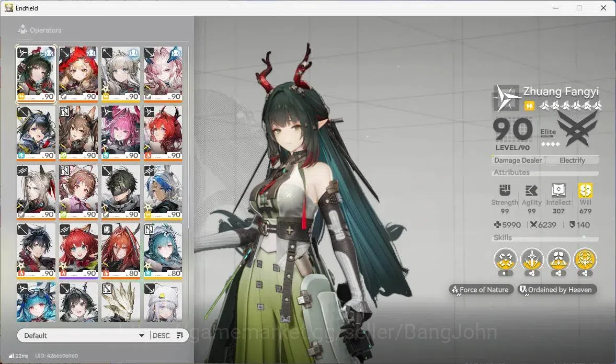Viewport: 616px width, 364px height.
Task: Click the Strength fist icon
Action: pyautogui.click(x=505, y=190)
